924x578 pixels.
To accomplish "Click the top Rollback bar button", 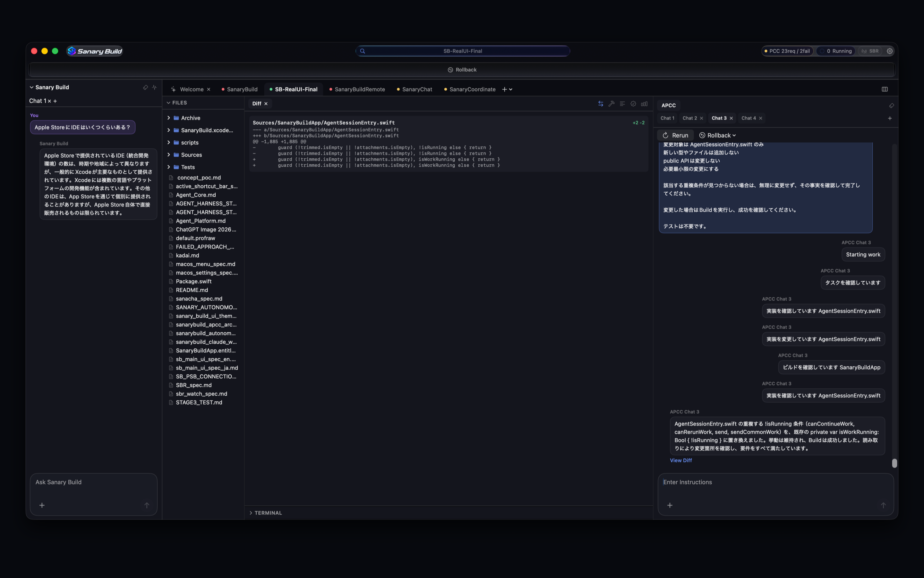I will 462,70.
